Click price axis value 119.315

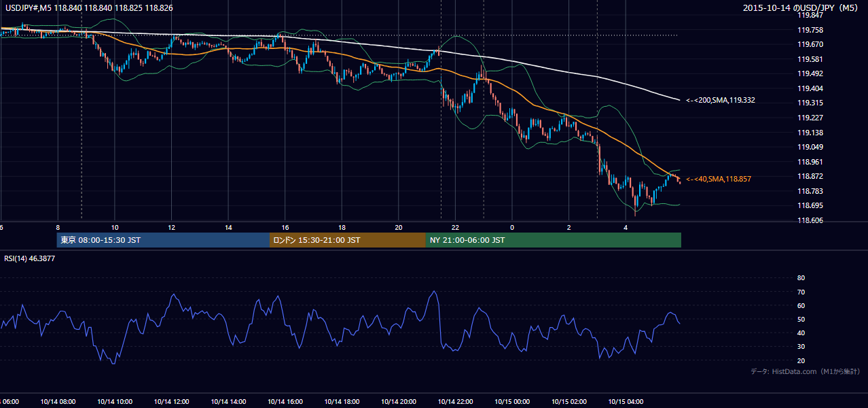pyautogui.click(x=810, y=103)
